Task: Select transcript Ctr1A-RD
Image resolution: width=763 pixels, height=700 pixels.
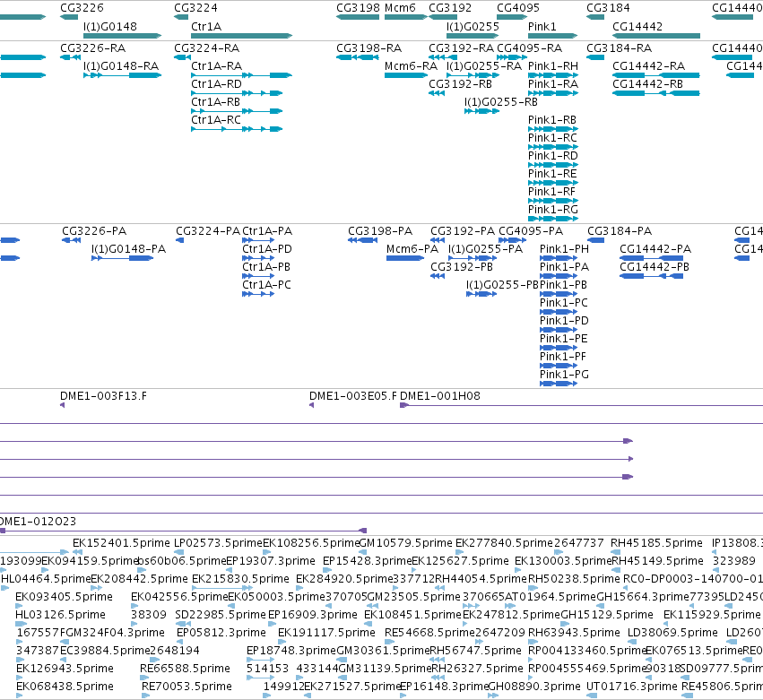Action: 217,83
